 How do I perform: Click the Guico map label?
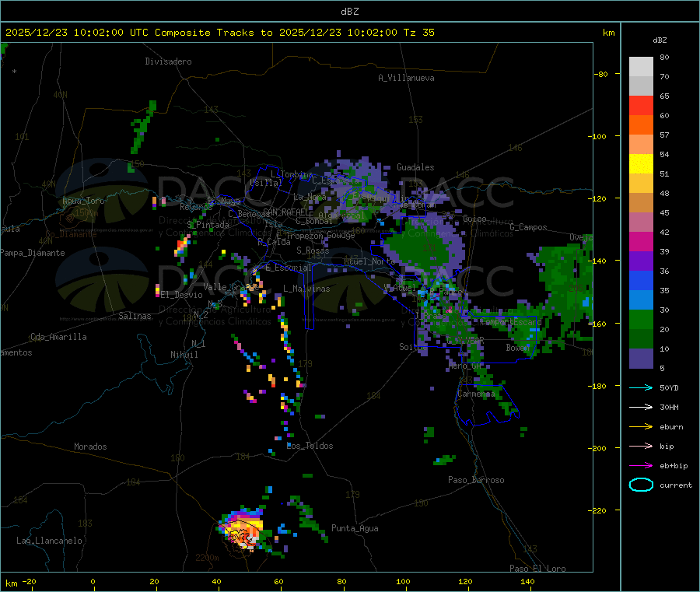pos(474,219)
